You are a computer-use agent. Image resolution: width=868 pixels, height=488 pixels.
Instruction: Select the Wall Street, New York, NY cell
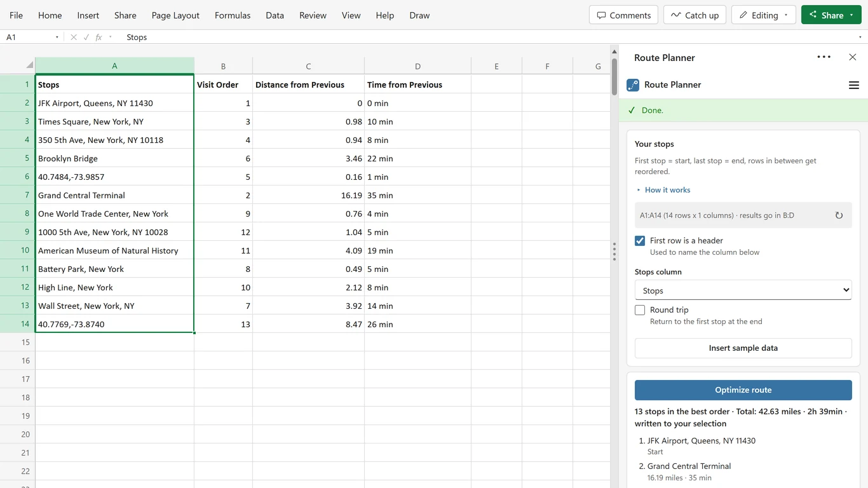point(114,306)
